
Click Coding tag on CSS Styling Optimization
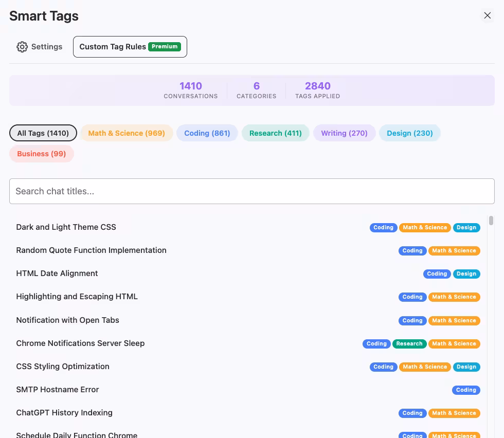[384, 367]
